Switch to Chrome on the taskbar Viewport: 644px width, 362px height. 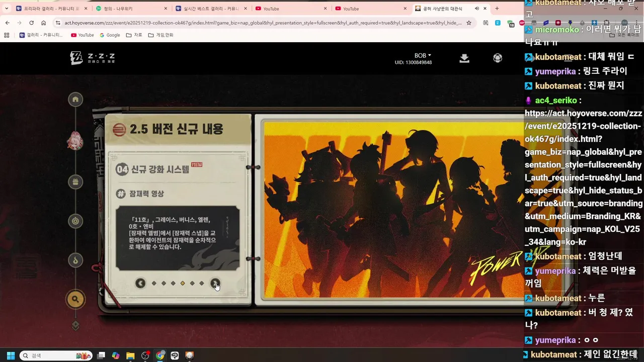point(160,355)
